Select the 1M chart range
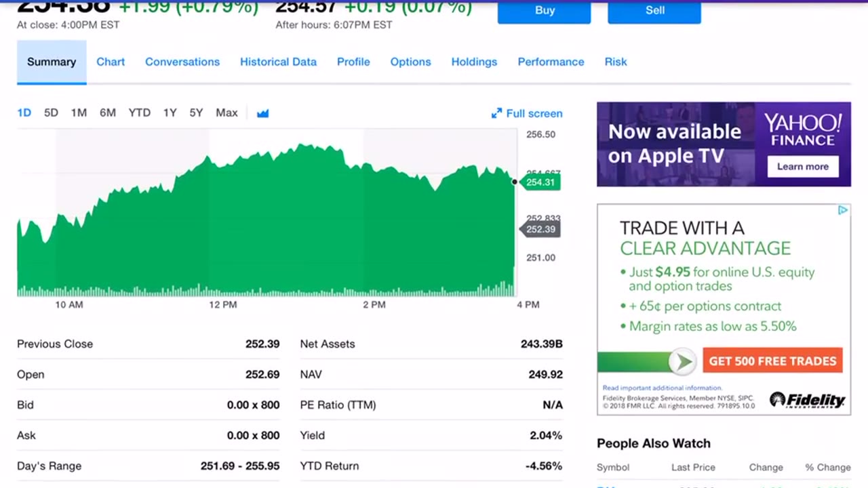 79,113
